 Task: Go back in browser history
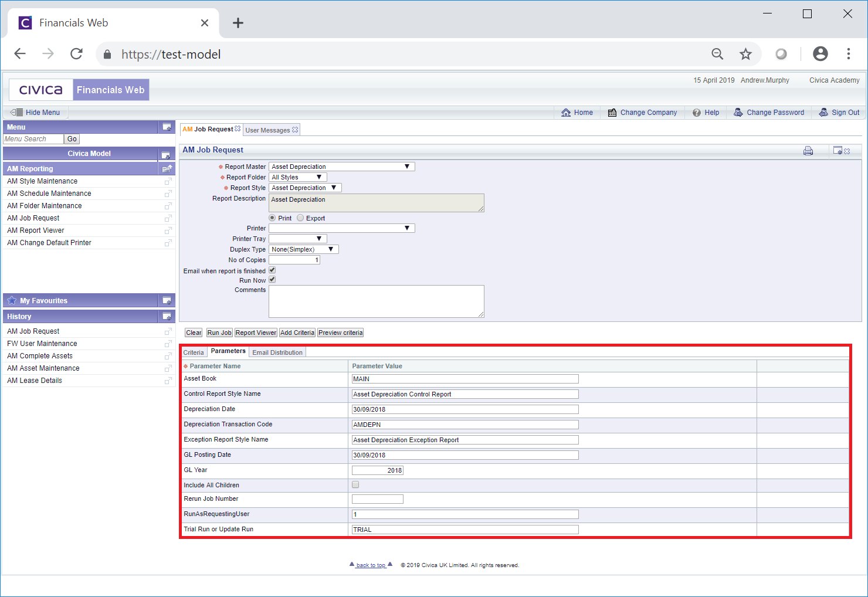click(x=20, y=54)
